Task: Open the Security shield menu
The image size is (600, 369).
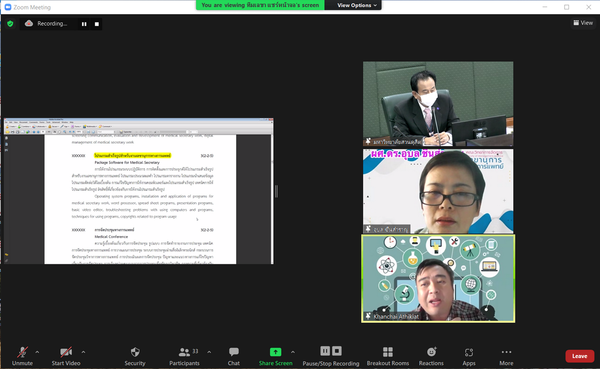Action: point(135,352)
